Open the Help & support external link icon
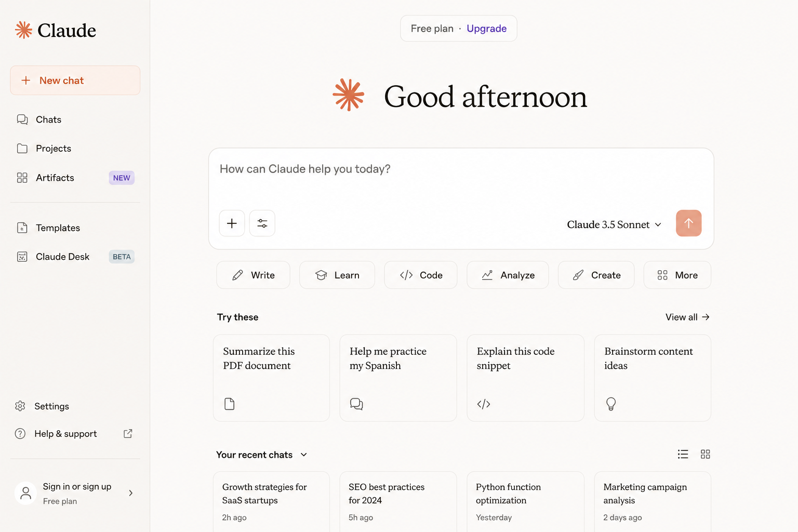The height and width of the screenshot is (532, 798). pyautogui.click(x=128, y=434)
